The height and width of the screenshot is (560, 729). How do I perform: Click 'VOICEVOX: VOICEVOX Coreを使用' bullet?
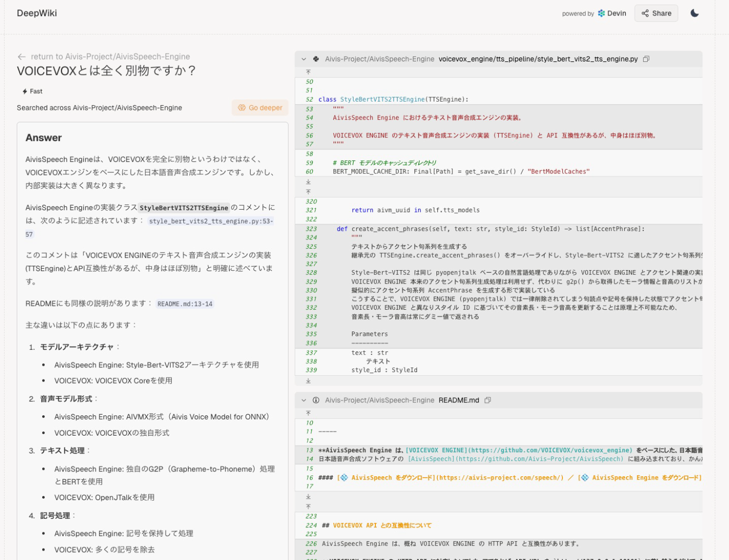114,381
